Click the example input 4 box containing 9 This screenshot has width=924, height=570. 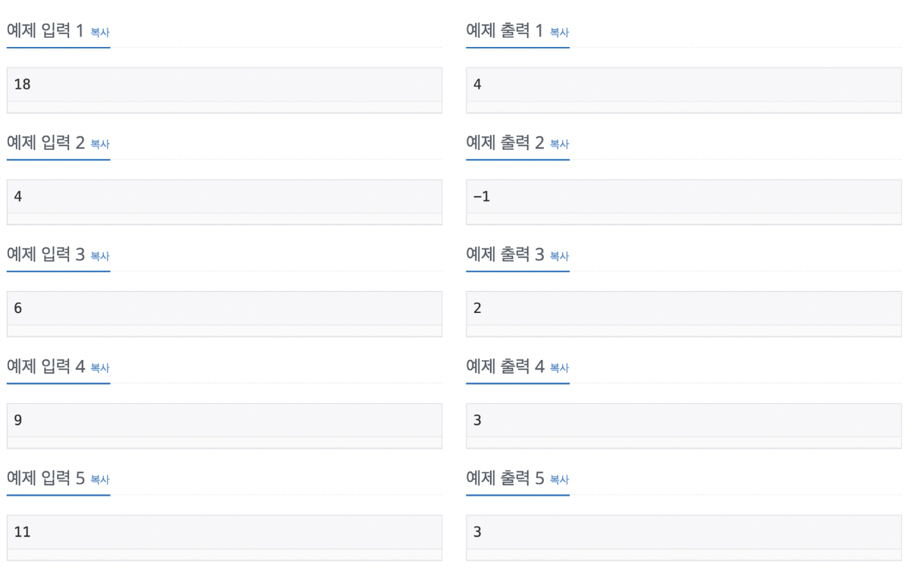(x=225, y=426)
